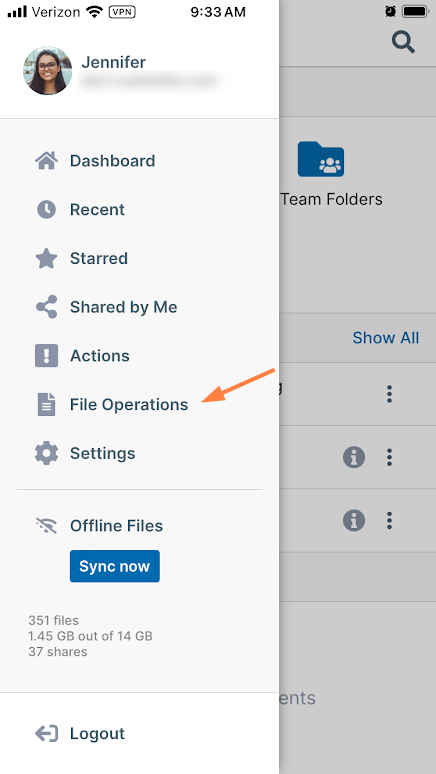Viewport: 436px width, 774px height.
Task: Tap the File Operations document icon
Action: click(46, 404)
